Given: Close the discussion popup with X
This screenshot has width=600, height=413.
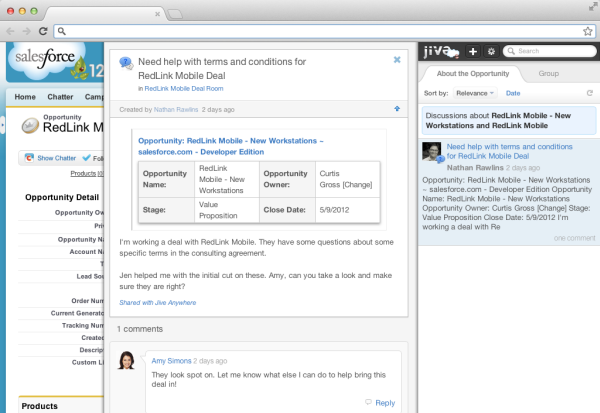Looking at the screenshot, I should [x=397, y=60].
